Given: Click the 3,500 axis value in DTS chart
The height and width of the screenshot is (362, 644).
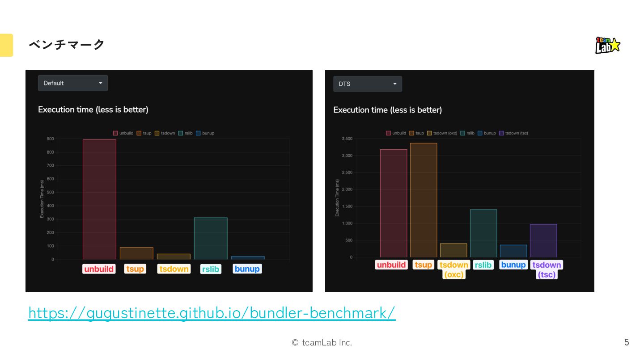Looking at the screenshot, I should (x=347, y=139).
